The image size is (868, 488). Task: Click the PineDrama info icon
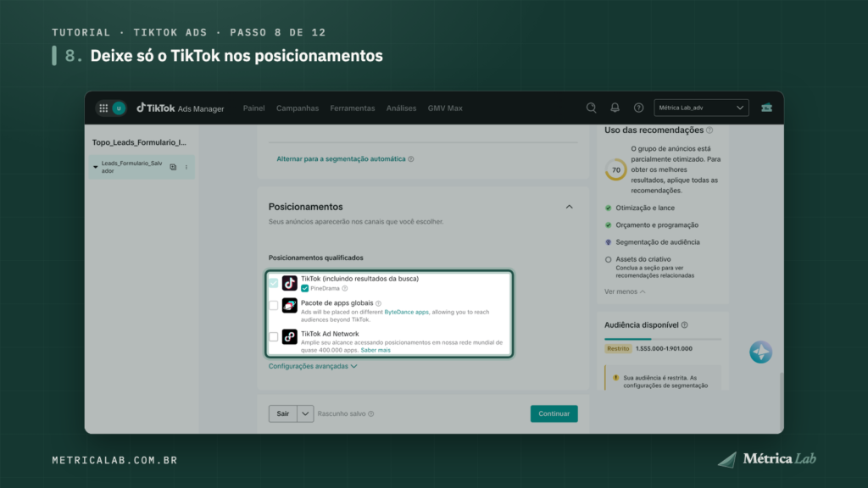click(345, 288)
